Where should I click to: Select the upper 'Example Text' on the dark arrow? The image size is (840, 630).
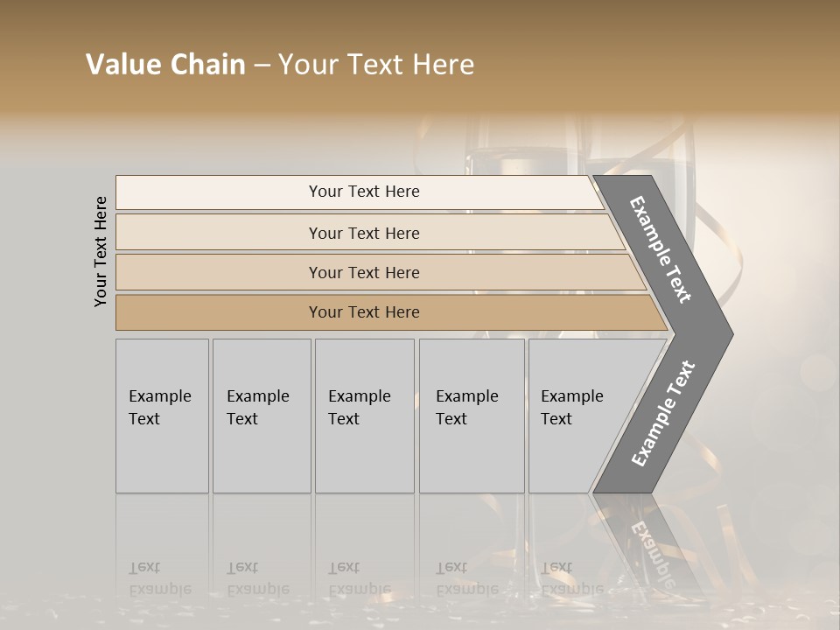pos(660,249)
